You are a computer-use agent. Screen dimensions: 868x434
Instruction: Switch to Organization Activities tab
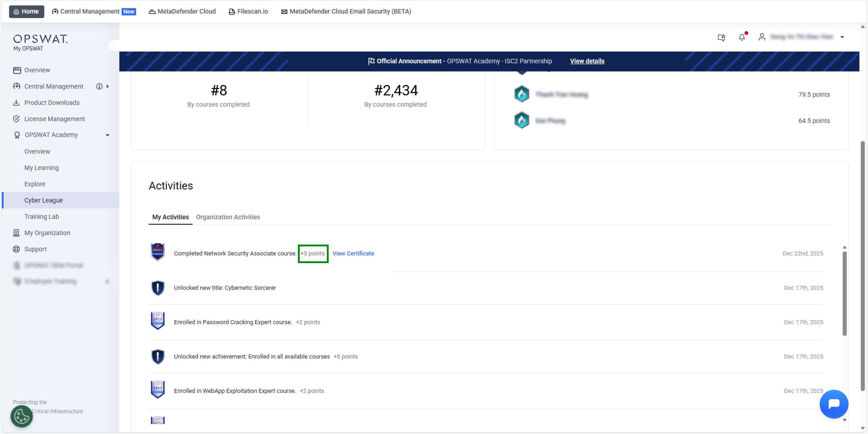click(228, 217)
